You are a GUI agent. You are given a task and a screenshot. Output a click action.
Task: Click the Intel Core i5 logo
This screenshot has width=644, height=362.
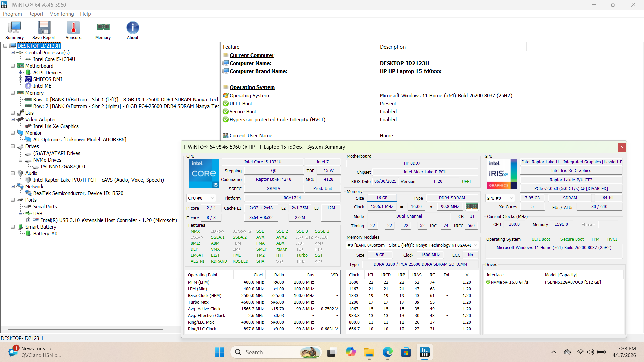click(204, 173)
